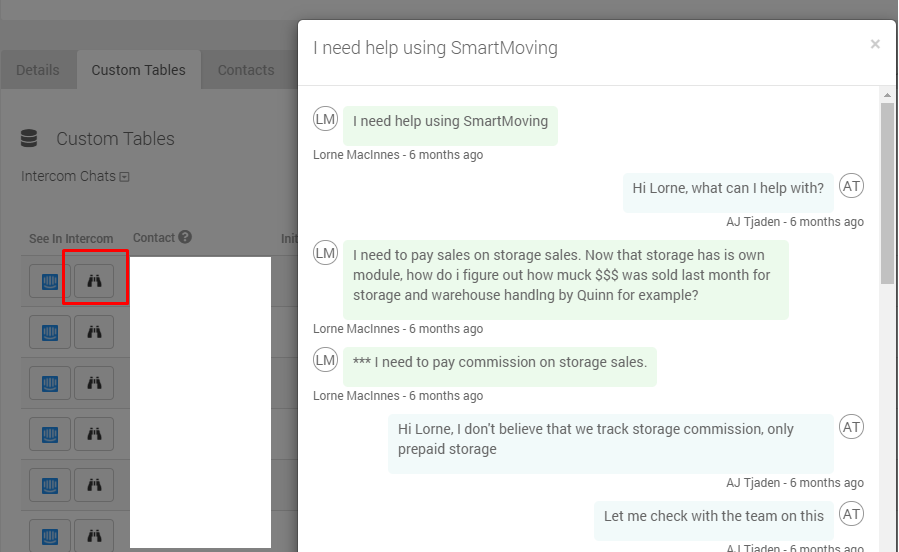The width and height of the screenshot is (899, 552).
Task: Click first row's blue Intercom icon
Action: tap(50, 281)
